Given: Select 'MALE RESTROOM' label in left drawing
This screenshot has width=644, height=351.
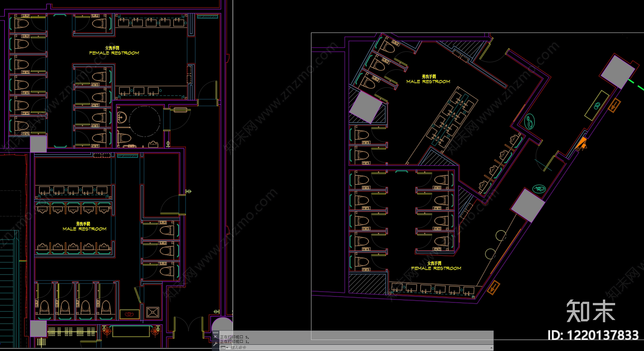Looking at the screenshot, I should click(x=85, y=229).
